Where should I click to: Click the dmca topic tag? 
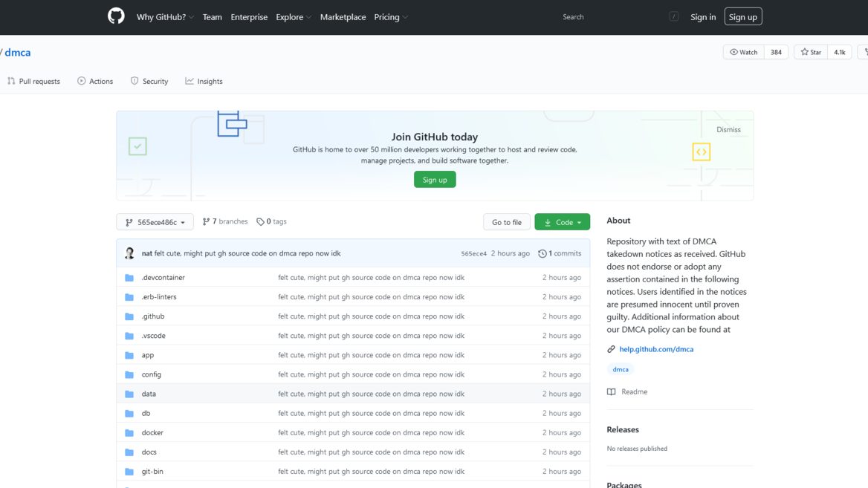pyautogui.click(x=620, y=370)
